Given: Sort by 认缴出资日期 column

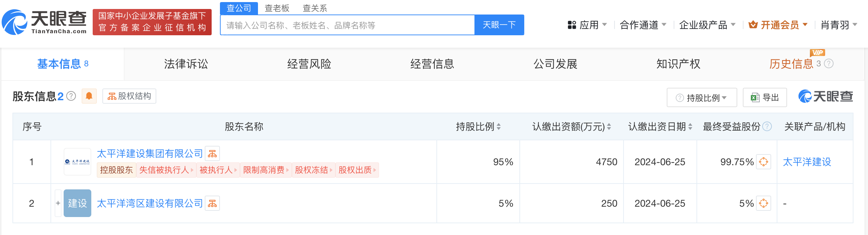Looking at the screenshot, I should pos(690,127).
